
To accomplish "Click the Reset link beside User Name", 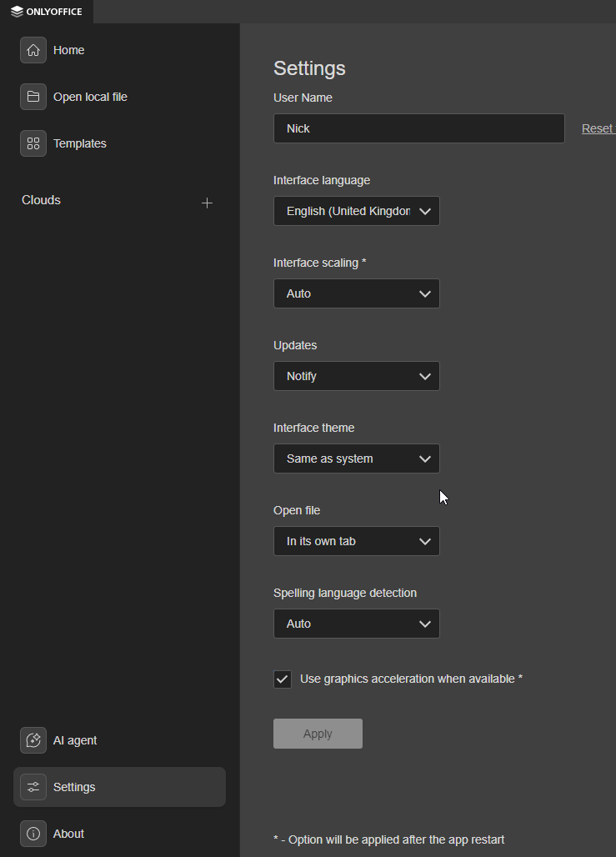I will pos(598,128).
